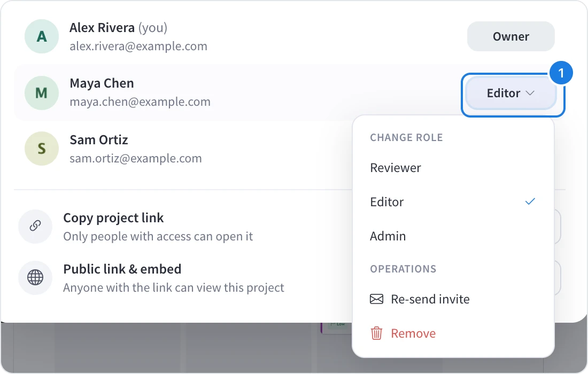This screenshot has height=374, width=588.
Task: Click the globe icon for public link
Action: [x=35, y=278]
